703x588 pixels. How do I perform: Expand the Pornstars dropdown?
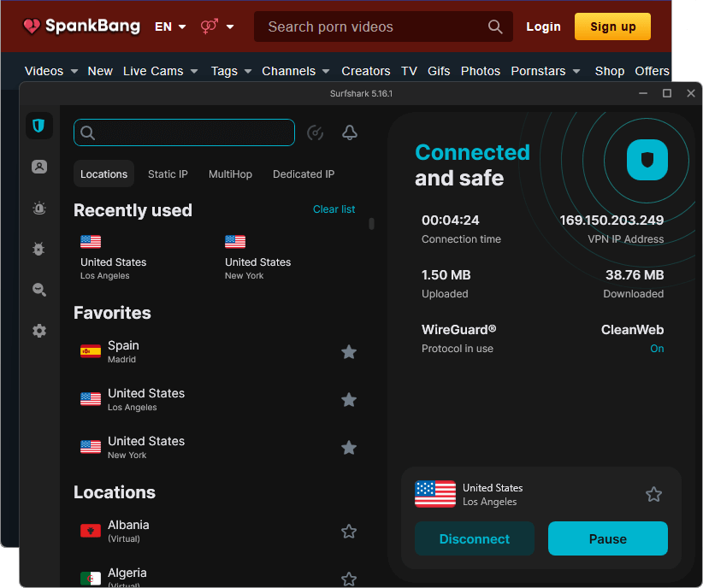576,71
